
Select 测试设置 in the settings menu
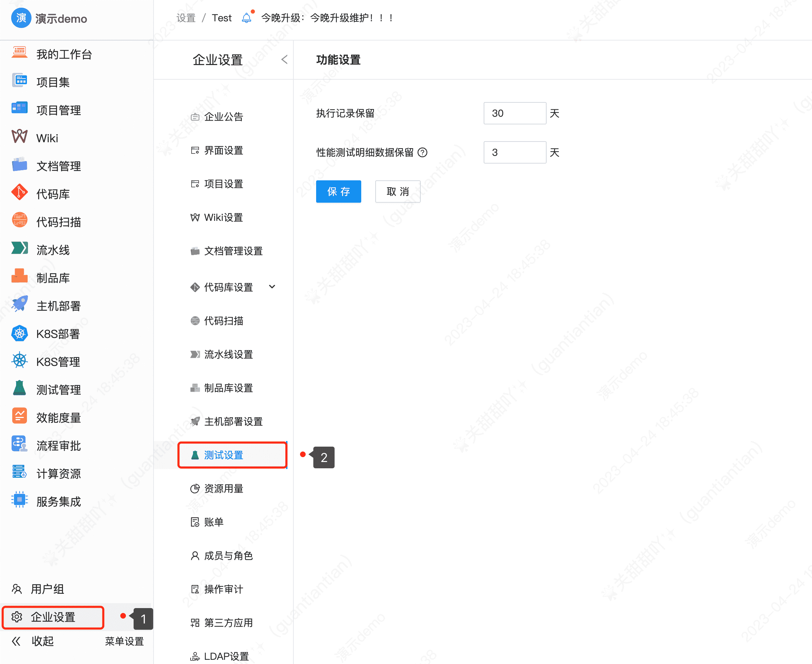click(x=223, y=455)
